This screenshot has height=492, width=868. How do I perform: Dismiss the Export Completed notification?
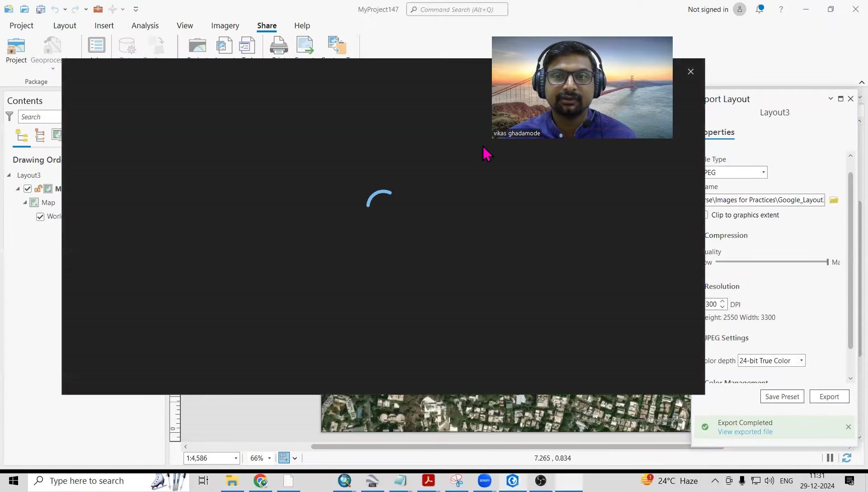tap(848, 427)
